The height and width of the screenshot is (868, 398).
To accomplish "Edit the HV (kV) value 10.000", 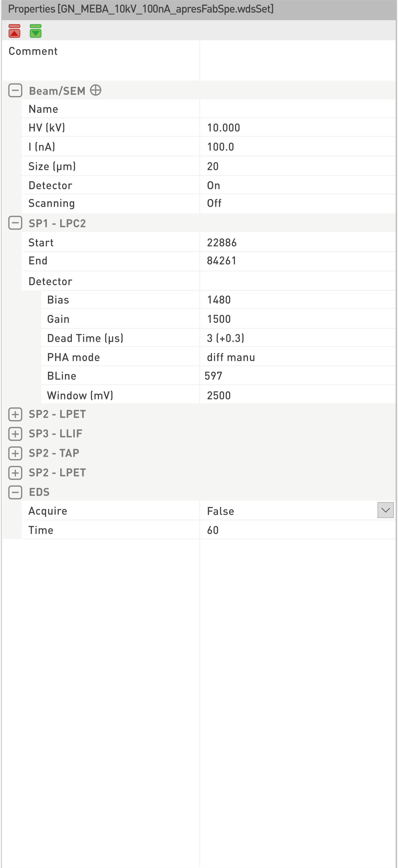I will point(297,128).
